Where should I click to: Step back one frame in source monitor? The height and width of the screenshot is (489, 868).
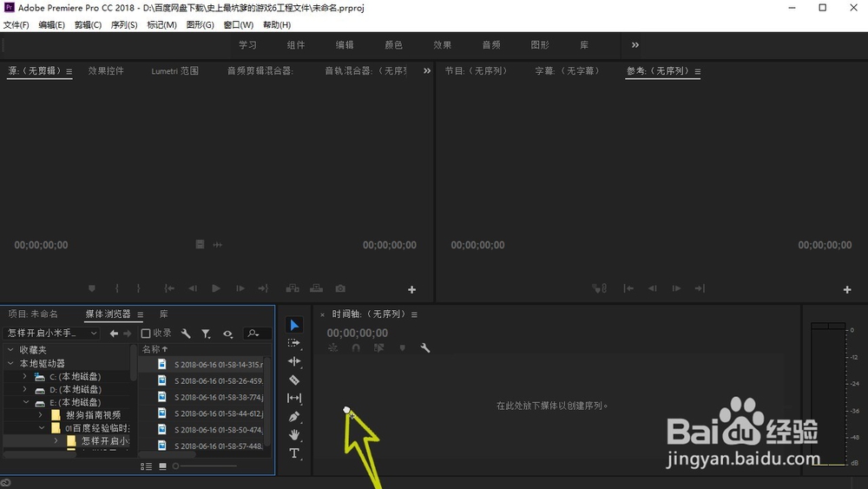pos(192,288)
